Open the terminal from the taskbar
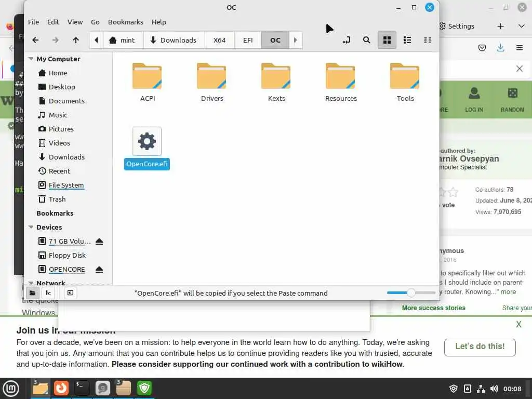532x399 pixels. tap(82, 388)
